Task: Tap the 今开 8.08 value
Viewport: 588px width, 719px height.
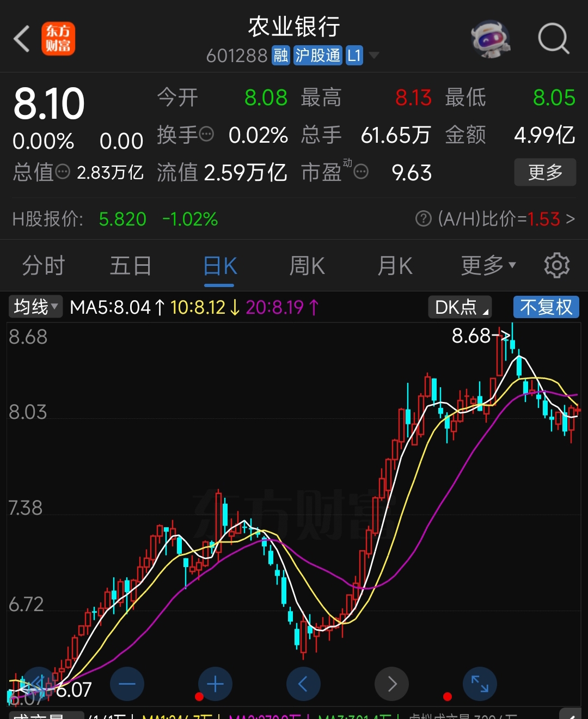Action: coord(266,98)
